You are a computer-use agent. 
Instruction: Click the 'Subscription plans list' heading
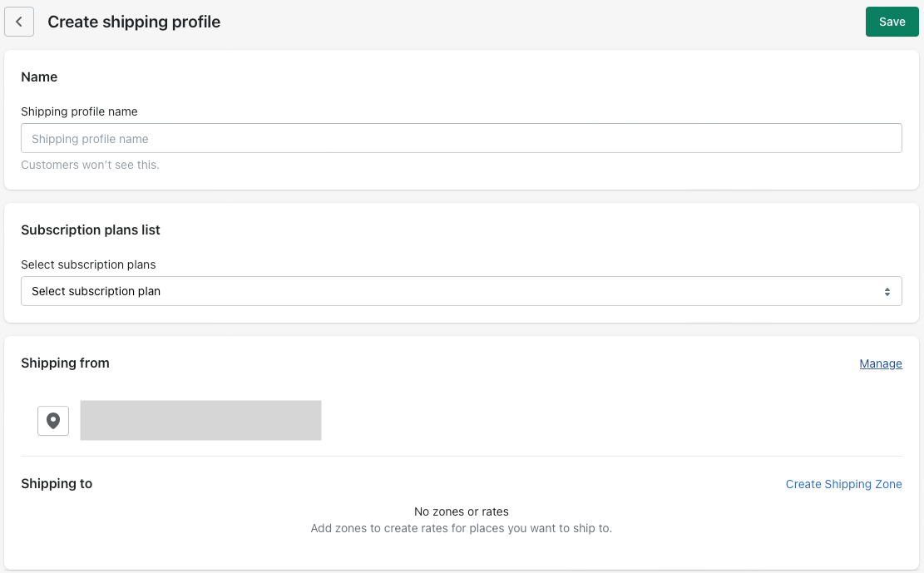91,230
